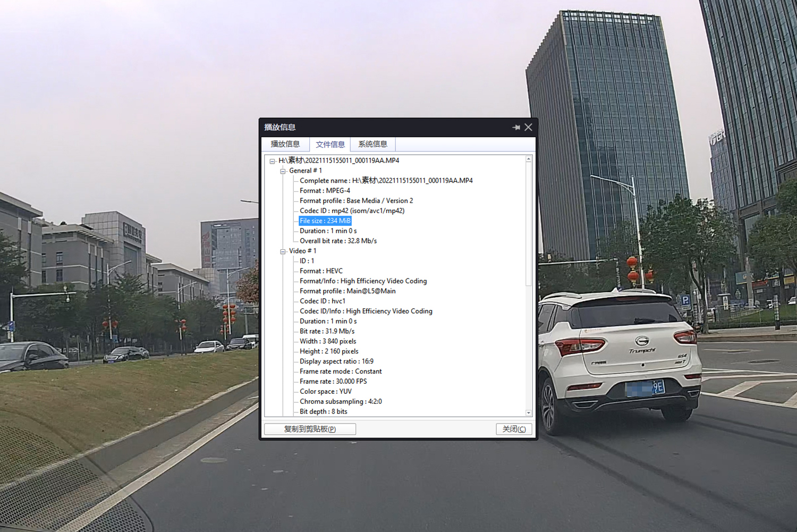Pin the 播放信息 dialog window

(516, 128)
